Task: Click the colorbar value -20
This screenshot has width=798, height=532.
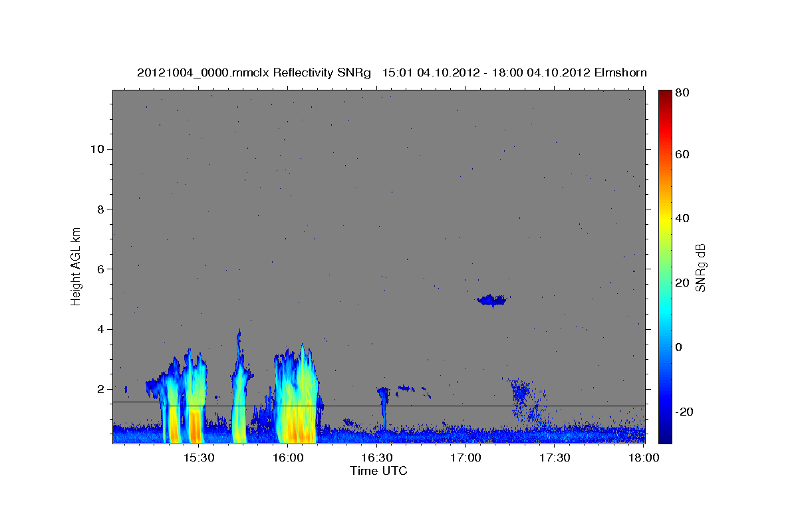Action: (683, 412)
